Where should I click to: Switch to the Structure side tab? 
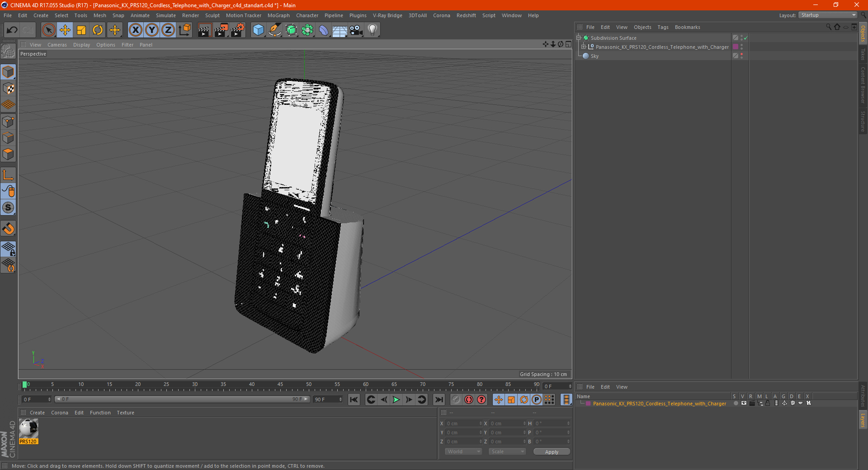click(863, 121)
